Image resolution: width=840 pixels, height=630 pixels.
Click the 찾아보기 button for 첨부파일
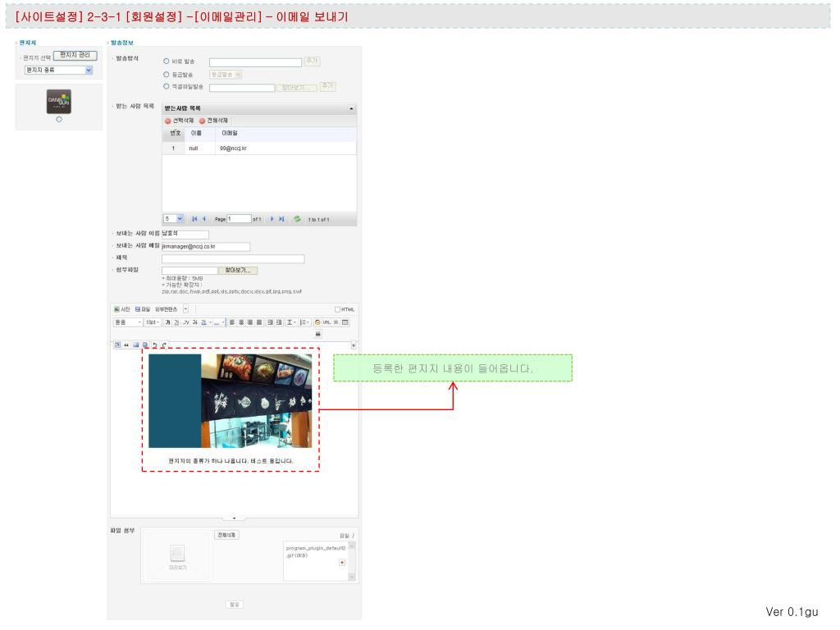tap(237, 271)
